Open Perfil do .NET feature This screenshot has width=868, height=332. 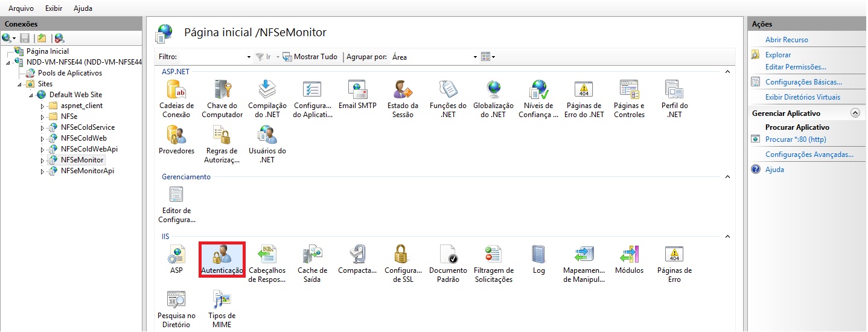(674, 99)
